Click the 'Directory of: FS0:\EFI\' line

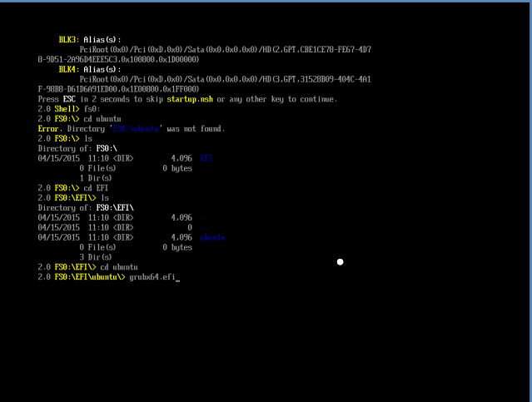pos(86,207)
